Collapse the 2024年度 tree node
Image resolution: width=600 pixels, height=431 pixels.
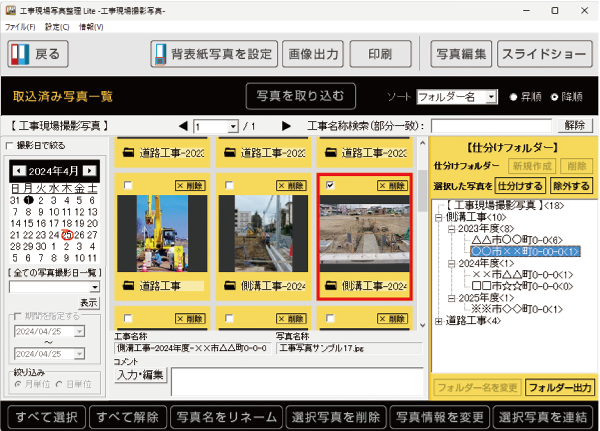click(452, 263)
